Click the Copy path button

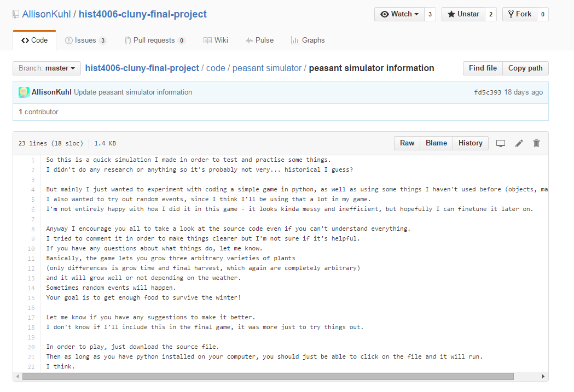tap(525, 68)
